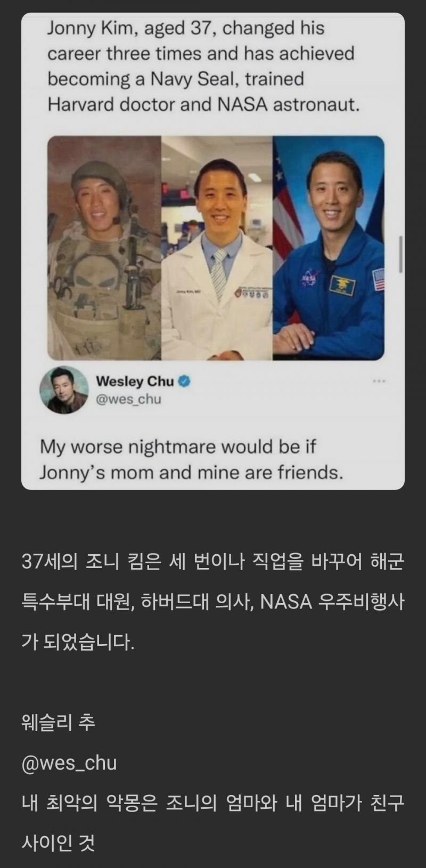The width and height of the screenshot is (426, 868).
Task: View the soldier photo in the collage
Action: [104, 248]
